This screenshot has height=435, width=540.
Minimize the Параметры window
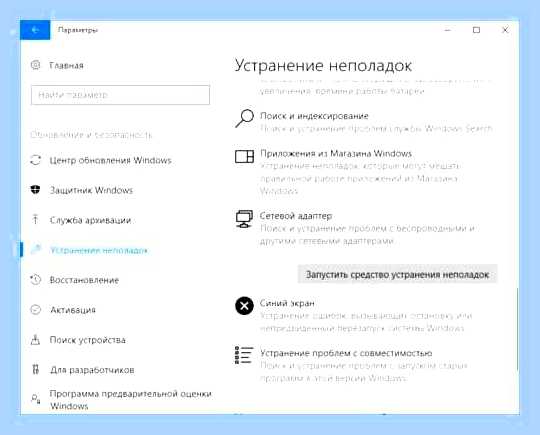(448, 30)
